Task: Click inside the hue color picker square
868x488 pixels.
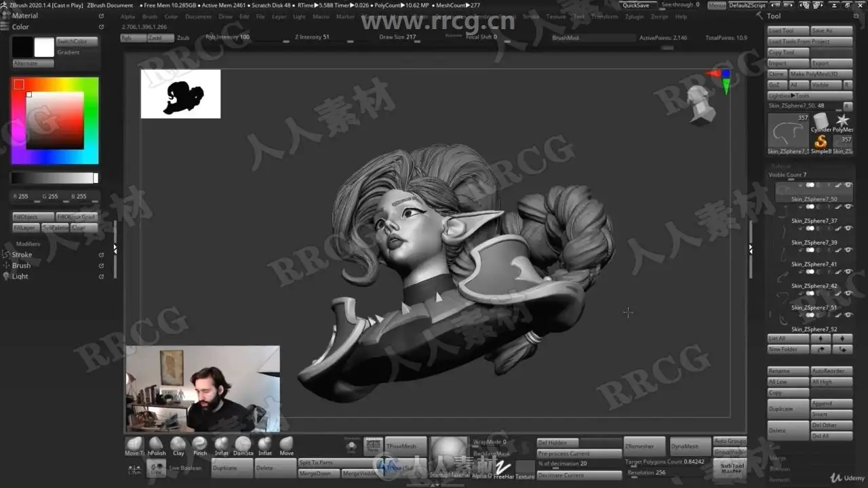Action: (55, 121)
